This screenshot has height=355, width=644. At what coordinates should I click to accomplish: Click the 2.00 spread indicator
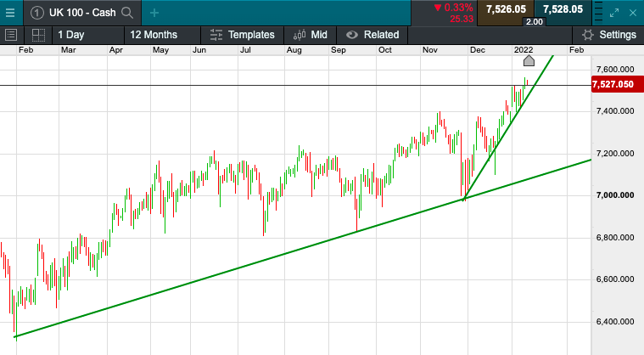tap(534, 20)
